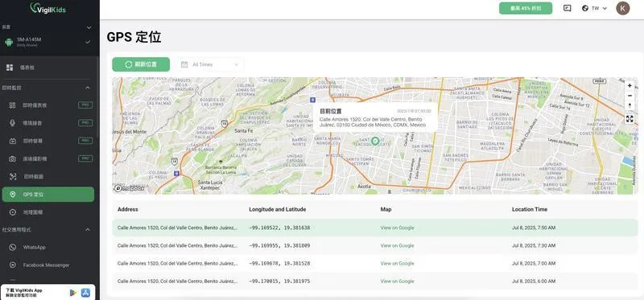This screenshot has height=300, width=644.
Task: Click the Jul 8, 2025, 6:00 AM cell
Action: tap(534, 282)
